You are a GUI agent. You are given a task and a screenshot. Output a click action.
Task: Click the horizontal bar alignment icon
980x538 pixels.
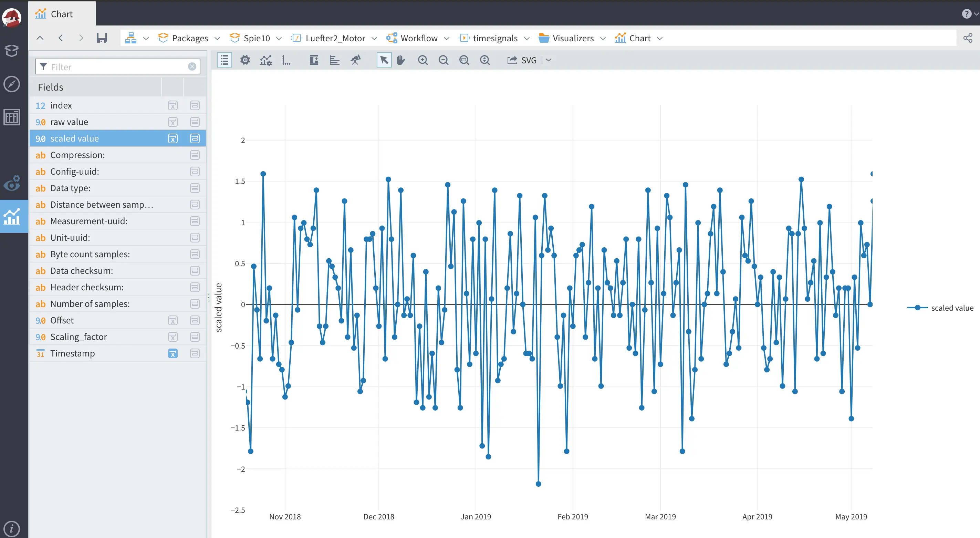pyautogui.click(x=334, y=60)
